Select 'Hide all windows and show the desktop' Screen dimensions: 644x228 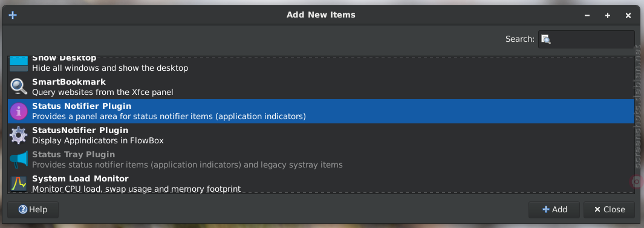[110, 68]
